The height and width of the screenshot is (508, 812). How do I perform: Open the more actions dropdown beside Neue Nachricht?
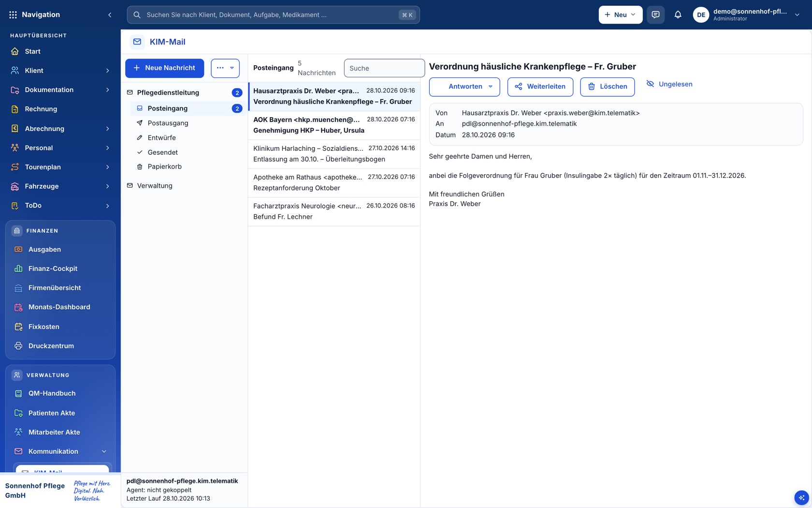click(x=225, y=68)
